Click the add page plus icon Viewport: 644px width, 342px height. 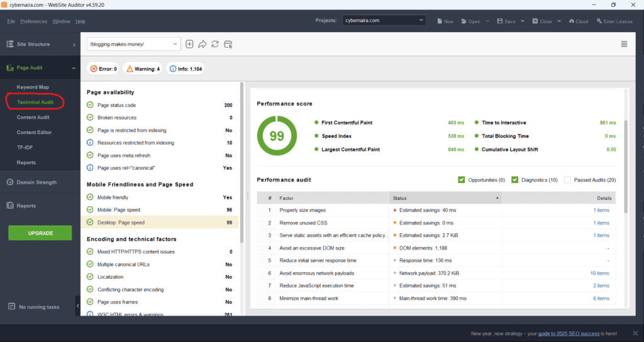[189, 44]
